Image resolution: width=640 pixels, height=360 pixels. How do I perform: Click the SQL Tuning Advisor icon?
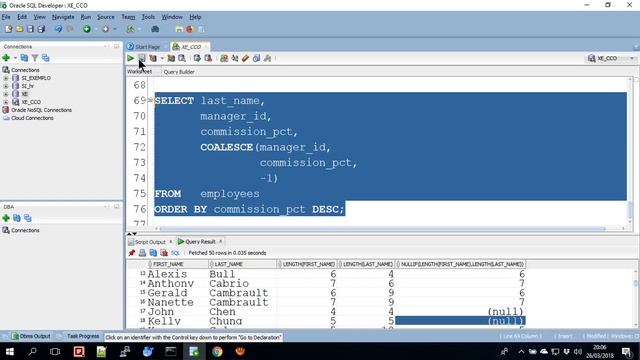point(182,58)
